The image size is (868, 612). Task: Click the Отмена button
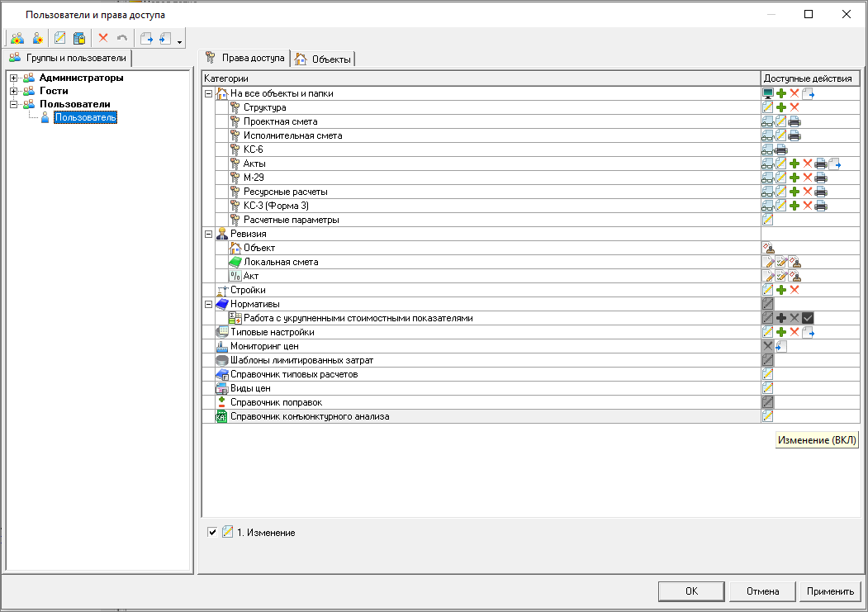click(x=762, y=591)
